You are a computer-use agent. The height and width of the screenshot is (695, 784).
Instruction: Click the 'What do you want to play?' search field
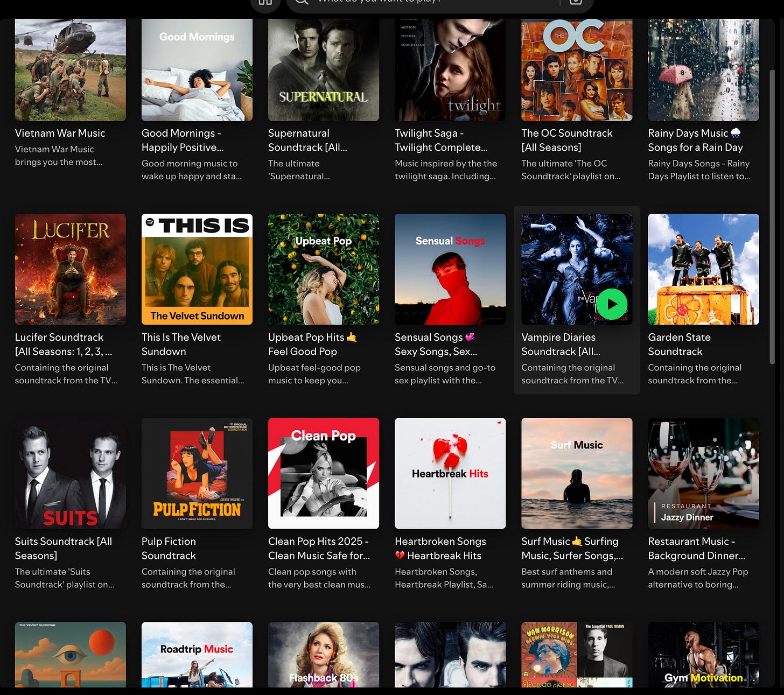click(x=440, y=4)
